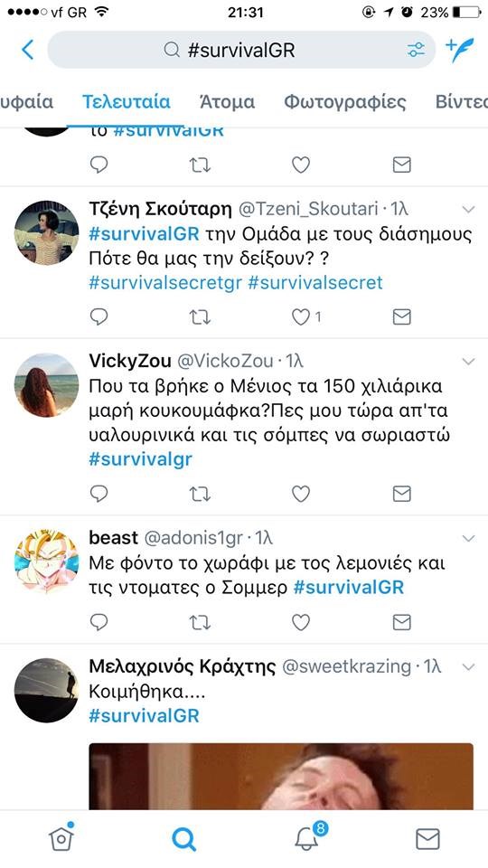Open the chevron menu on Μελαχρινός Κράχτης's tweet

pos(468,667)
